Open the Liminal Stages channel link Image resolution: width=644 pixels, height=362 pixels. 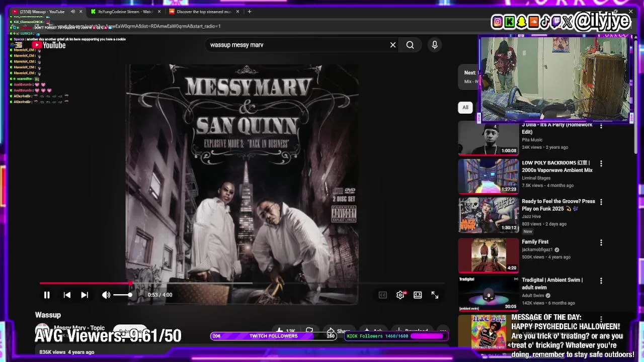tap(536, 178)
